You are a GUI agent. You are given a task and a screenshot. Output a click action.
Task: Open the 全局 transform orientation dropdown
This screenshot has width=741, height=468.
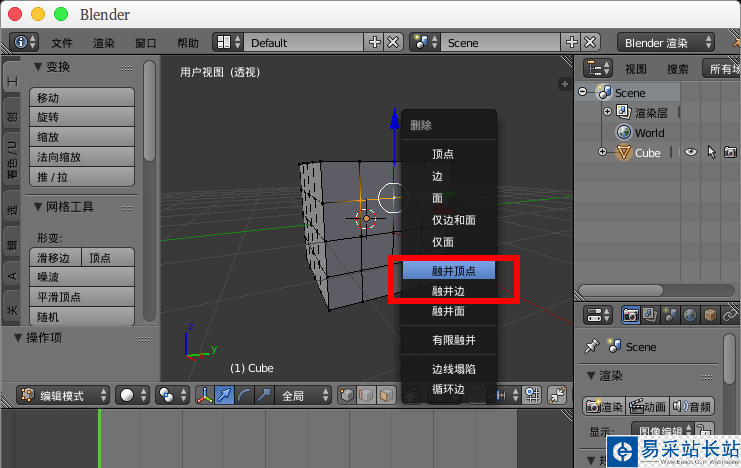click(x=303, y=395)
